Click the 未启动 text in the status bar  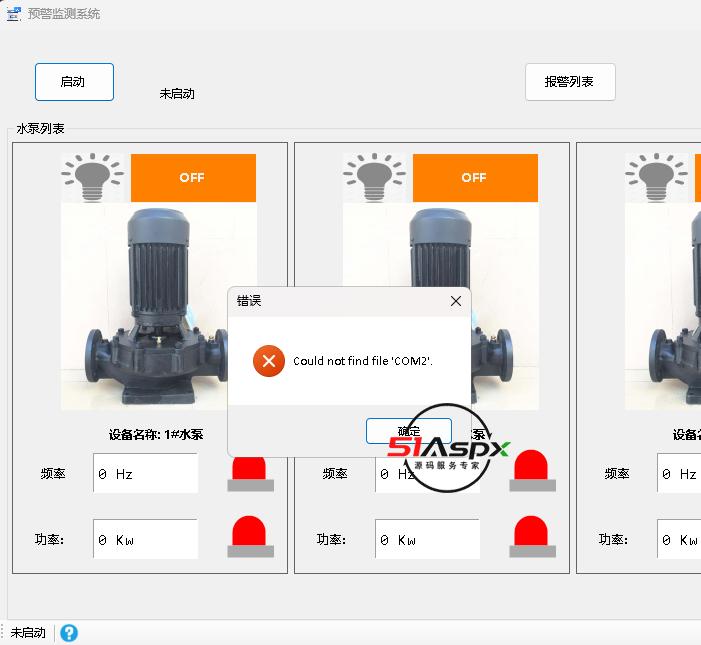point(28,632)
